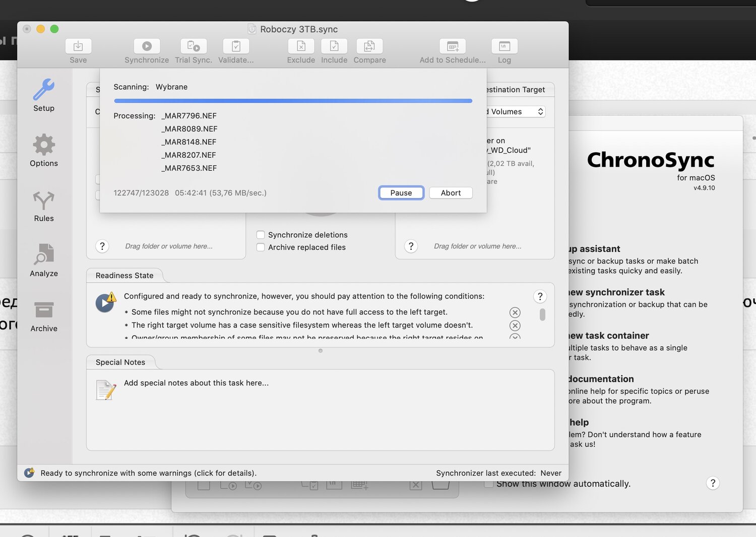
Task: Click the Validate toolbar icon
Action: [x=236, y=46]
